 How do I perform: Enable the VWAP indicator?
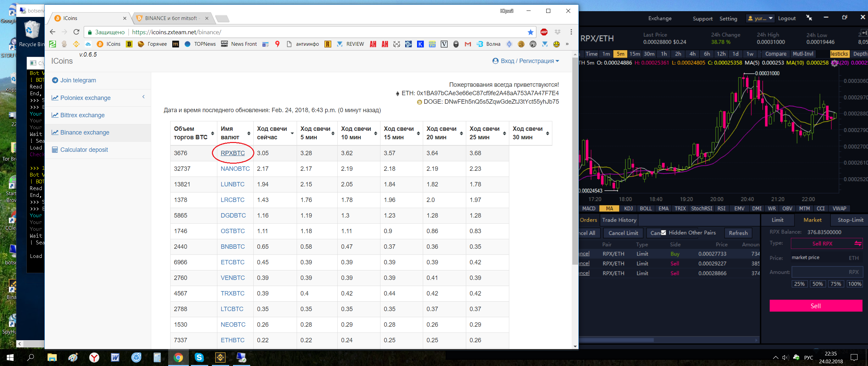839,208
